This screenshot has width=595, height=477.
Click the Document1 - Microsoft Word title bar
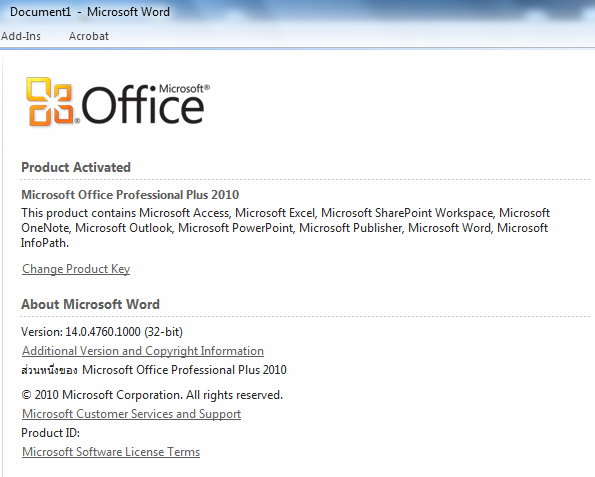(90, 12)
